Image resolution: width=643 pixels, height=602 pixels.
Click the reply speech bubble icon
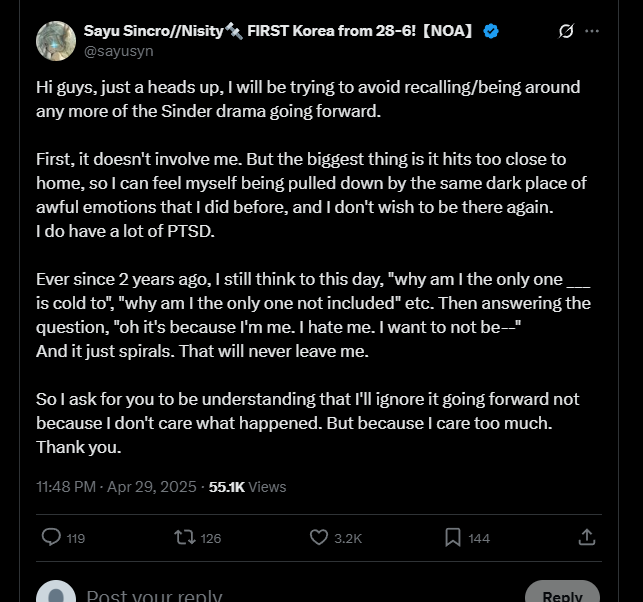pos(51,538)
